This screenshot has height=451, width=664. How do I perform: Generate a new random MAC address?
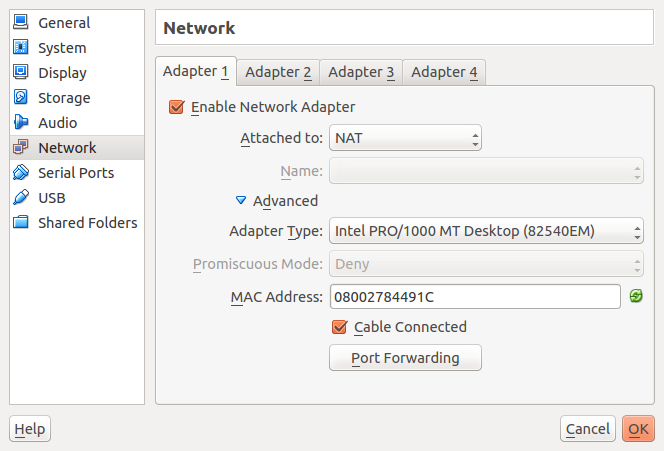tap(636, 297)
